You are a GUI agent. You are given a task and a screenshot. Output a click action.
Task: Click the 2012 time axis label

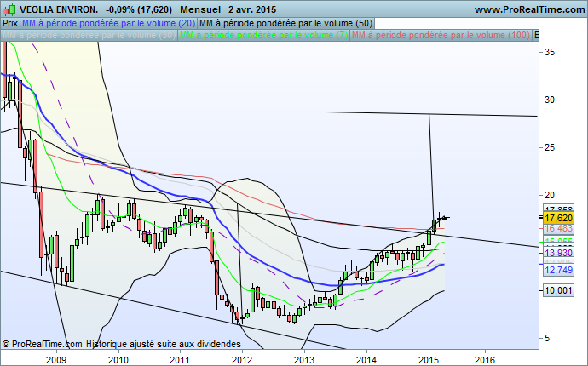pyautogui.click(x=242, y=360)
